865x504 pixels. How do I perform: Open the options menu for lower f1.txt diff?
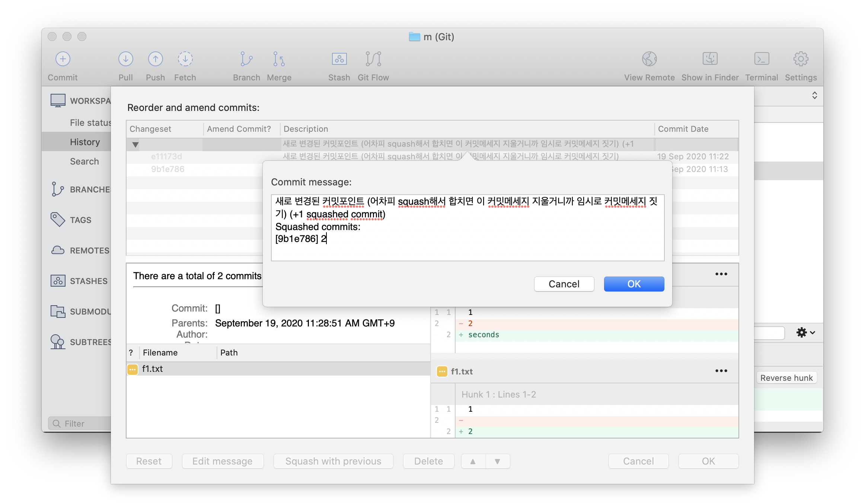(x=721, y=371)
